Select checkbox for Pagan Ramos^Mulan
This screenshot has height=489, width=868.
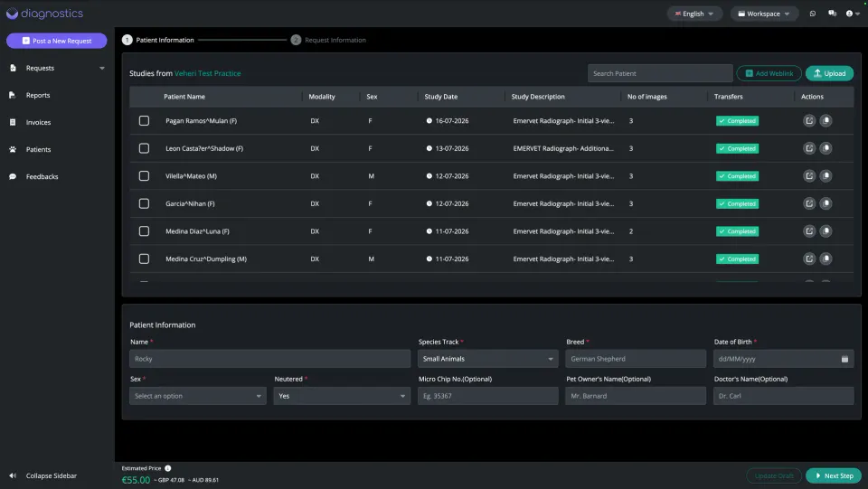click(144, 120)
